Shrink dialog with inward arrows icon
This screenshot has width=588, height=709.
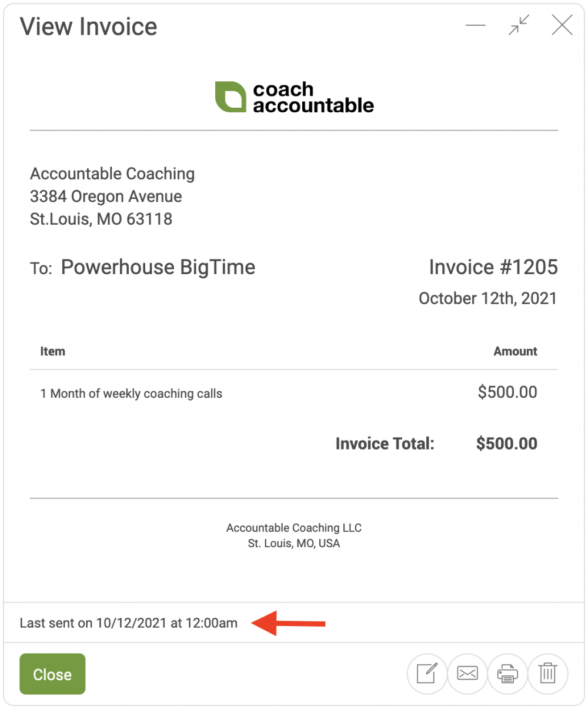click(519, 25)
